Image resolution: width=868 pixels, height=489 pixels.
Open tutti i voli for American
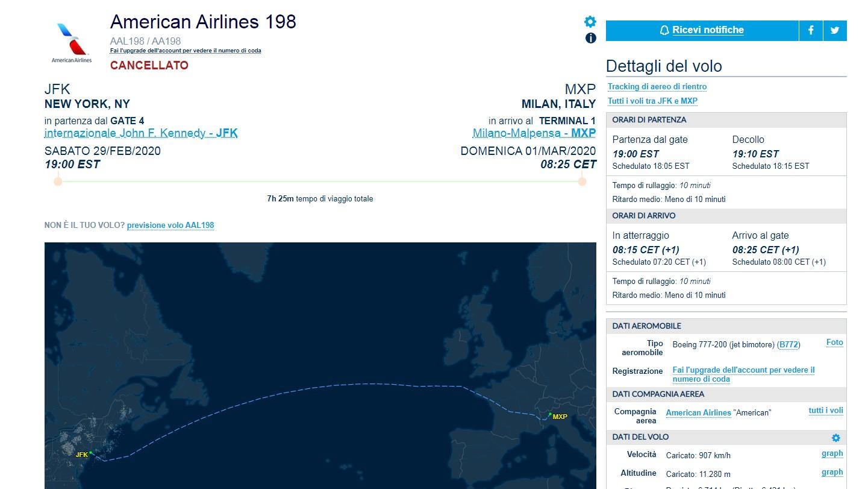825,411
